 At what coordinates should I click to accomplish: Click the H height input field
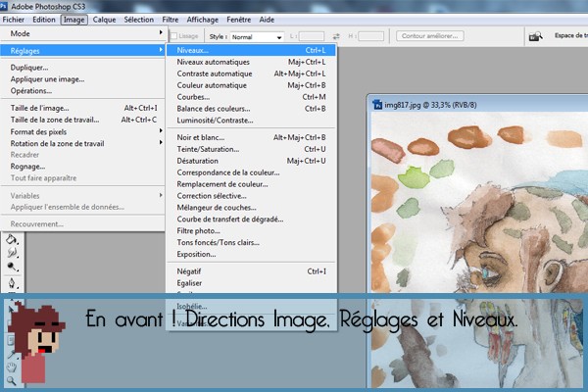point(370,36)
